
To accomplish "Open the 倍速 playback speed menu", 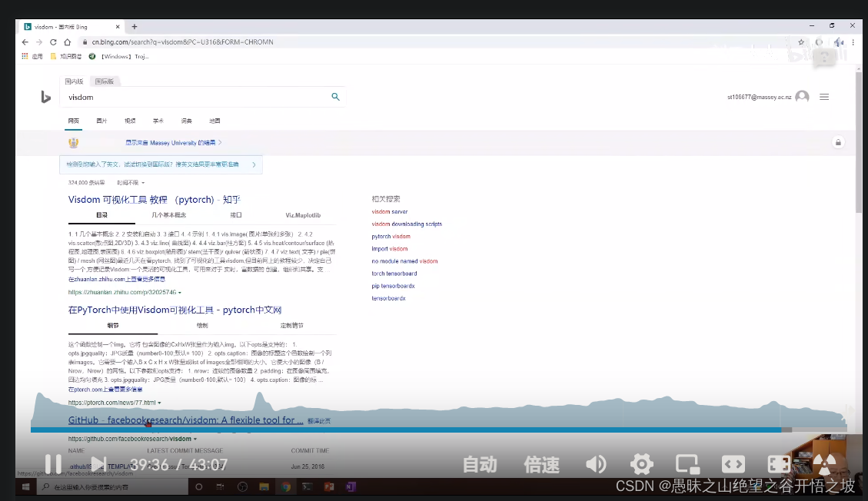I will point(541,465).
